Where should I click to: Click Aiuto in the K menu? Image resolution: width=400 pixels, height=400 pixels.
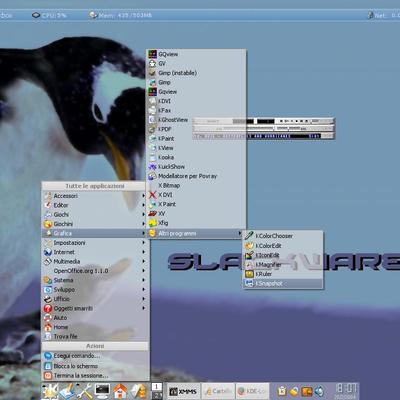95,318
